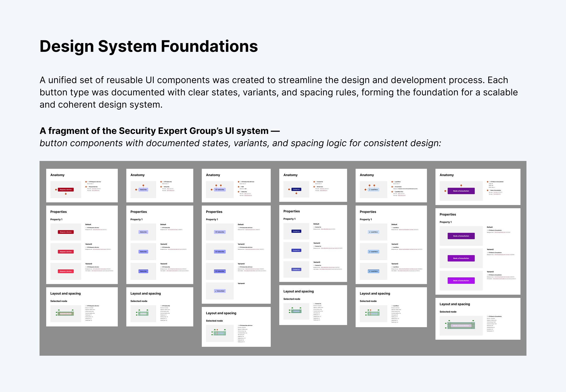Click the checkmark 'Subscribed' button in Variant4
This screenshot has height=392, width=566.
[220, 291]
